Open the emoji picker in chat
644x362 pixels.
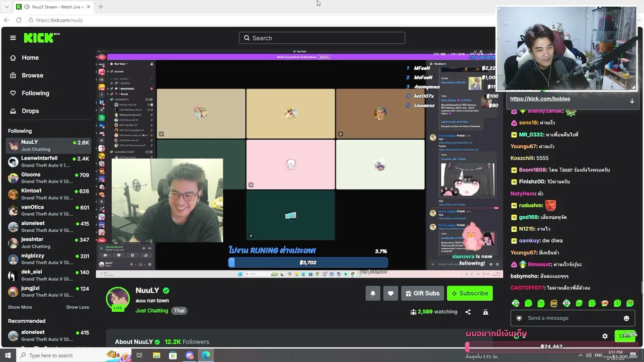[x=626, y=318]
